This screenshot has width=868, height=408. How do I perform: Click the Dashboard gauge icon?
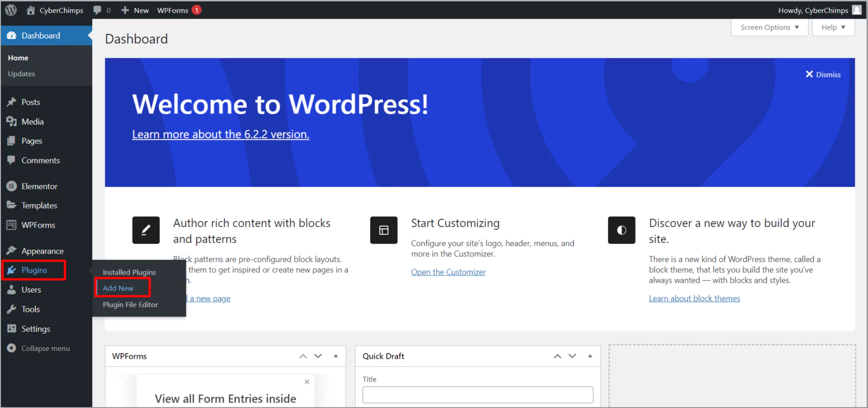(11, 36)
